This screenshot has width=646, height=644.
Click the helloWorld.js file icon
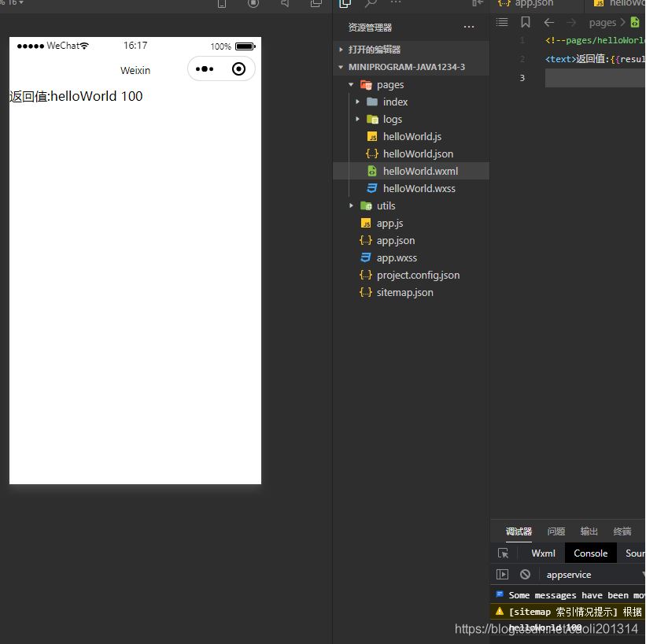point(372,136)
